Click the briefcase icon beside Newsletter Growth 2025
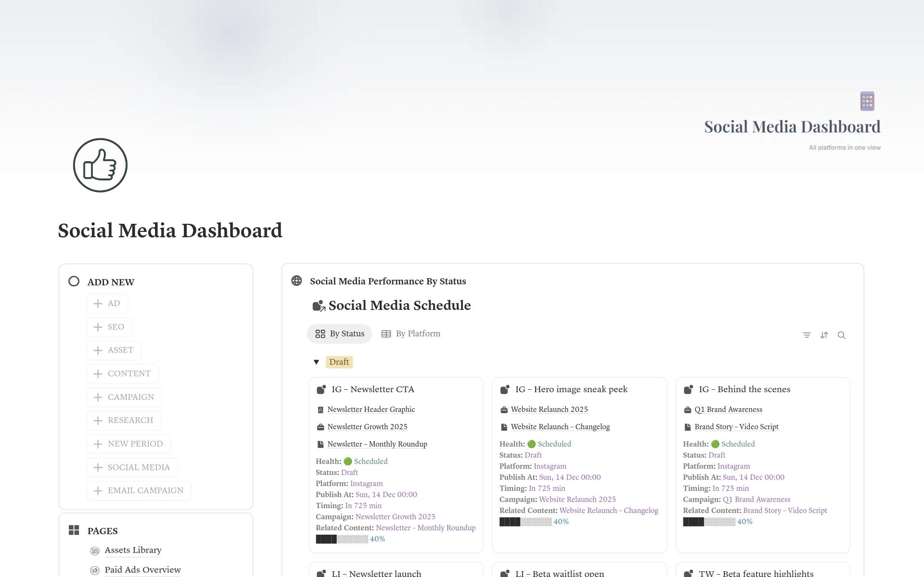924x577 pixels. 321,427
